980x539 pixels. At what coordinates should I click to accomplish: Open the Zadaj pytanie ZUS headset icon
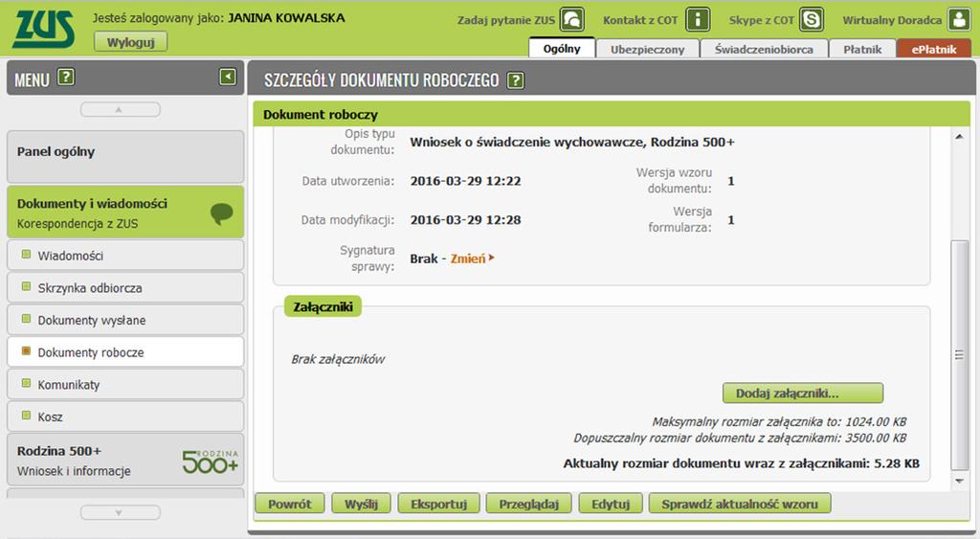[572, 19]
